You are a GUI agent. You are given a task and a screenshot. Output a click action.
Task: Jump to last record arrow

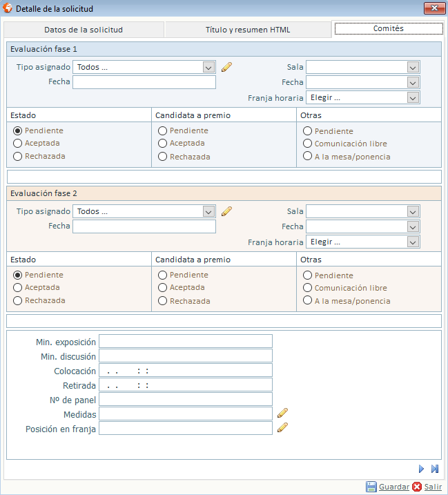435,469
